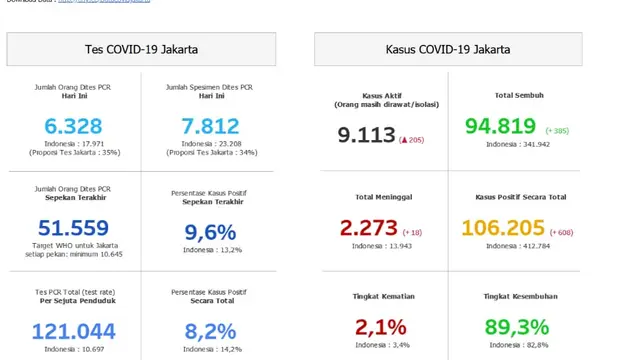Screen dimensions: 640x360
Task: Click the Proporsi Tes Jakarta : 34% text
Action: 211,152
